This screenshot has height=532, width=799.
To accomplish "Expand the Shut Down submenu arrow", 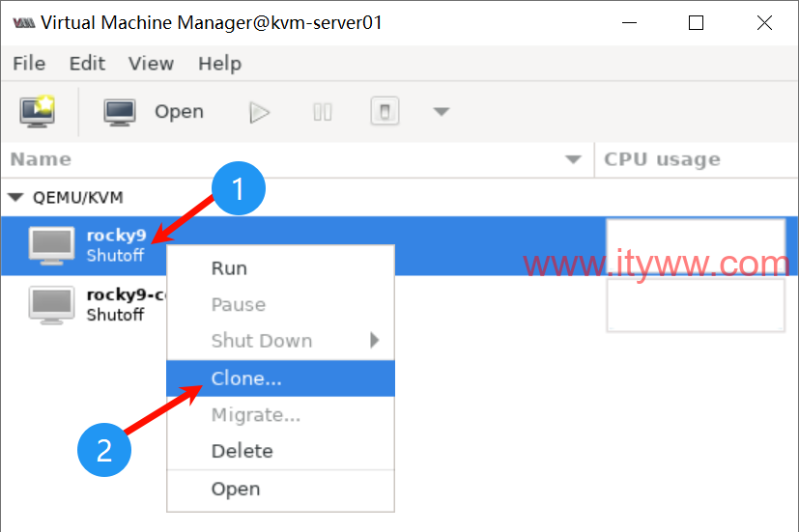I will 375,340.
